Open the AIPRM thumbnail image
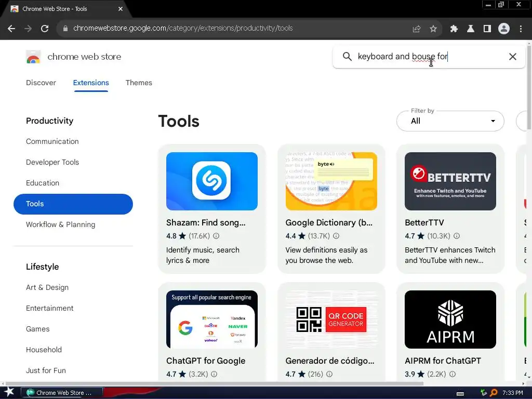The width and height of the screenshot is (532, 399). pos(450,320)
